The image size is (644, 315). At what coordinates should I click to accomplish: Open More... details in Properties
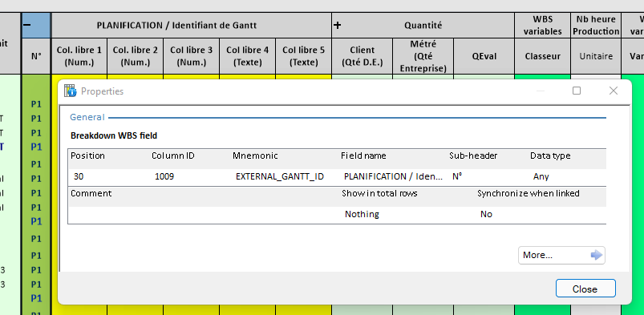561,255
